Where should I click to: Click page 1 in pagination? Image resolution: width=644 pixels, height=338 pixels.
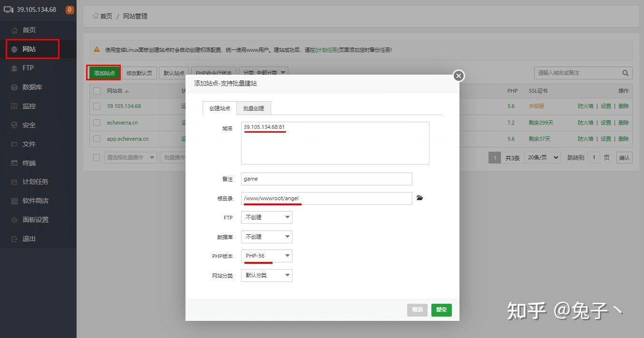pyautogui.click(x=495, y=157)
